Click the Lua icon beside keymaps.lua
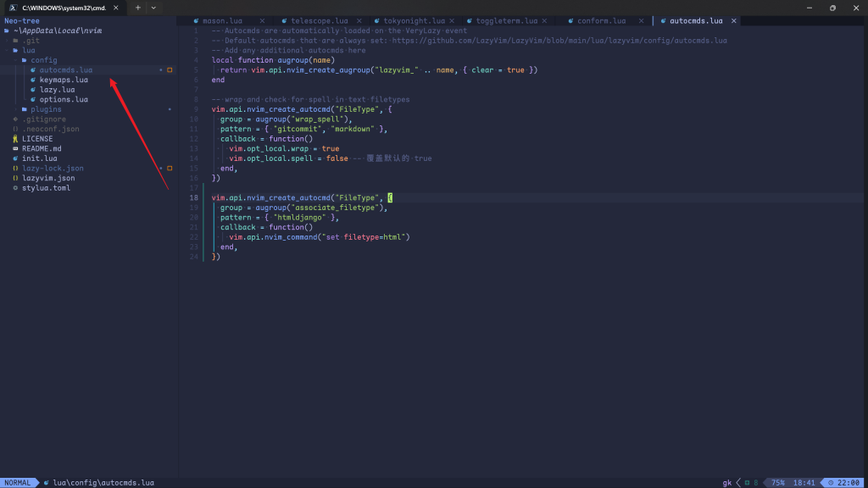868x488 pixels. point(33,80)
